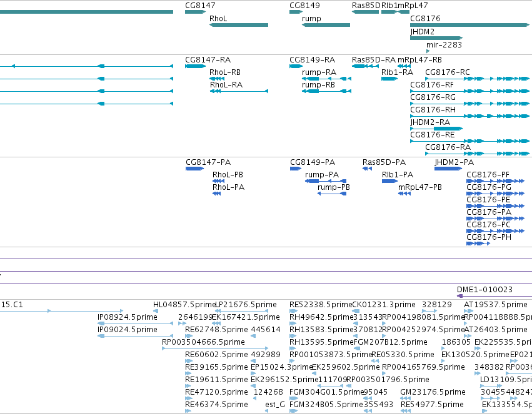Click the RhoL-PB protein label
This screenshot has width=532, height=414.
228,175
